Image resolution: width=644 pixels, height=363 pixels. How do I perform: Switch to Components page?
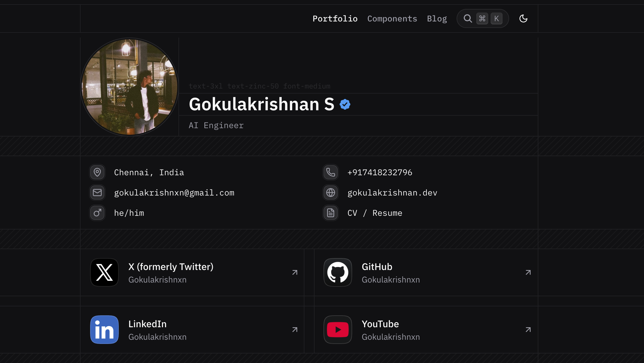[x=392, y=19]
